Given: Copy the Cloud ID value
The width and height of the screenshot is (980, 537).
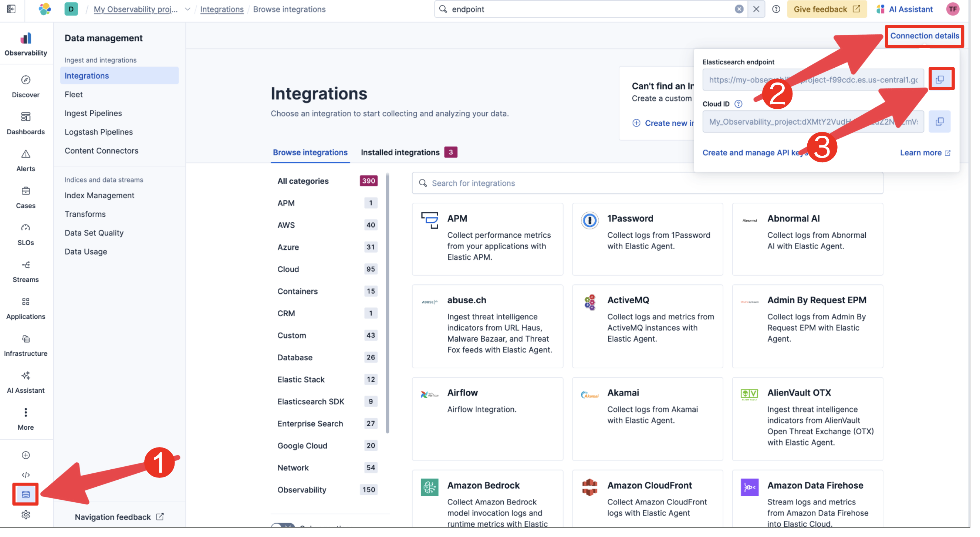Looking at the screenshot, I should point(939,121).
